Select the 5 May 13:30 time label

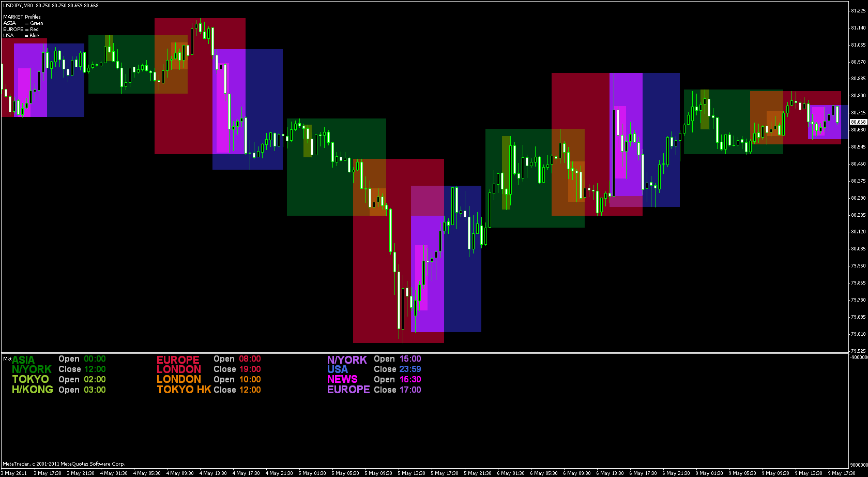tap(412, 473)
